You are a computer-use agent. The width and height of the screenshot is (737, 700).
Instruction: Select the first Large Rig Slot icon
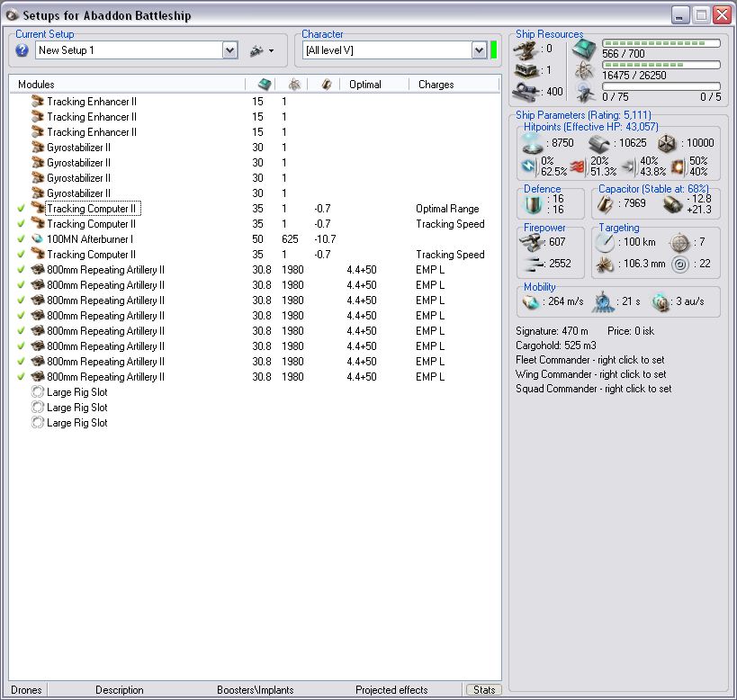pyautogui.click(x=38, y=392)
